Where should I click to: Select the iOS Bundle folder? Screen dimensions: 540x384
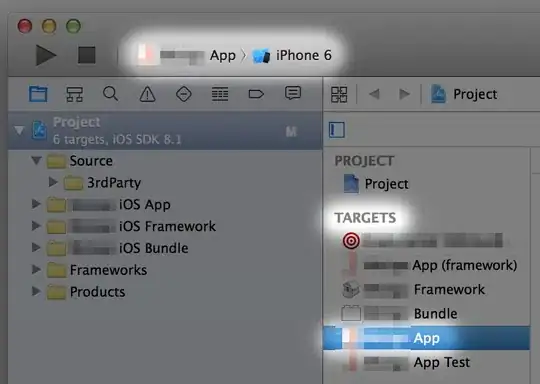[118, 248]
